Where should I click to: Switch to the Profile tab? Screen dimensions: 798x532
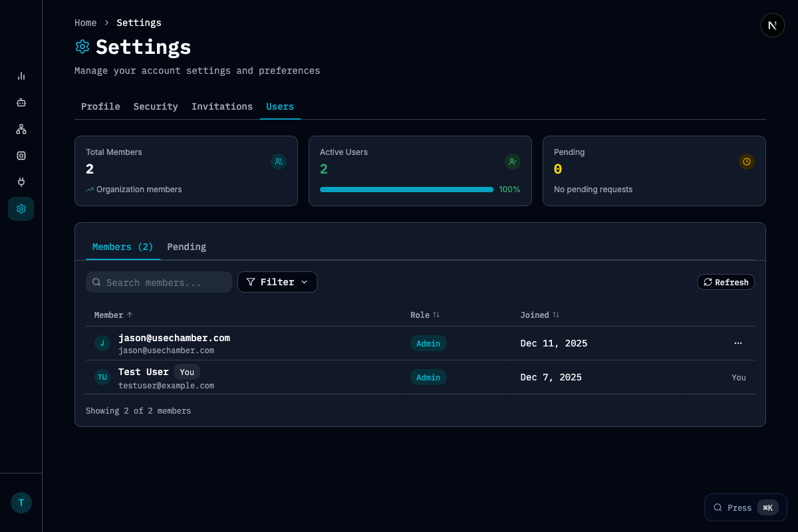tap(100, 106)
